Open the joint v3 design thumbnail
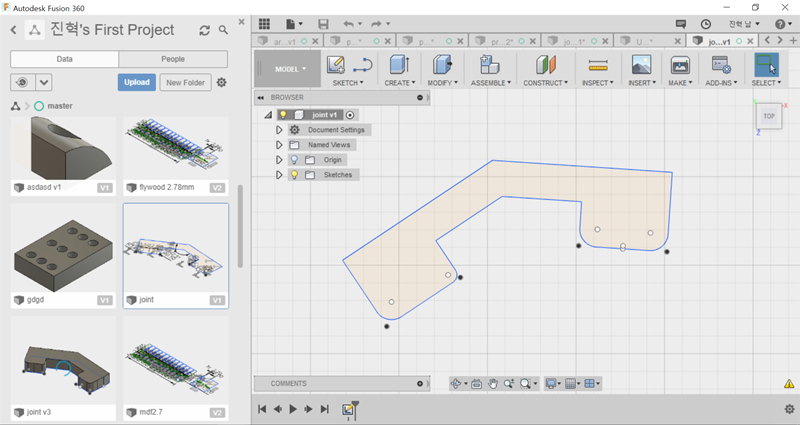Image resolution: width=800 pixels, height=425 pixels. click(63, 368)
